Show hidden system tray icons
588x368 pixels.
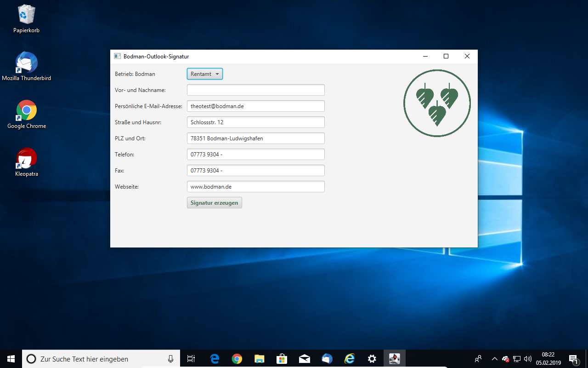click(x=494, y=359)
